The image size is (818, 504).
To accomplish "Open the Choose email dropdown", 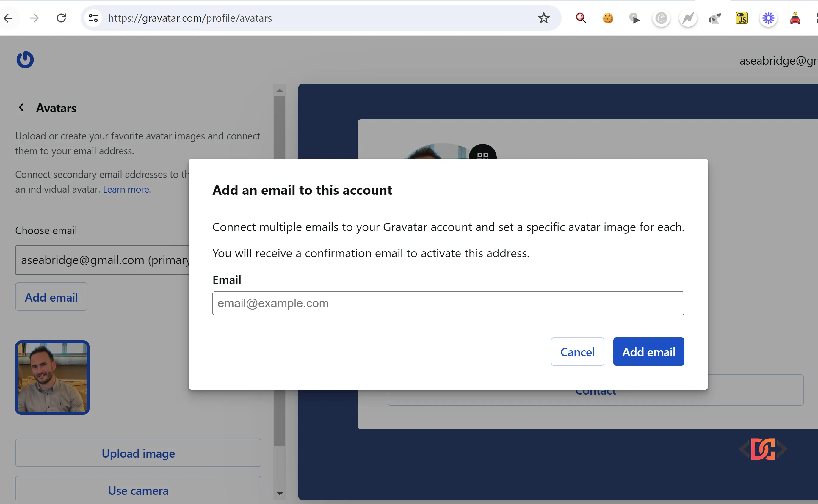I will pyautogui.click(x=104, y=260).
